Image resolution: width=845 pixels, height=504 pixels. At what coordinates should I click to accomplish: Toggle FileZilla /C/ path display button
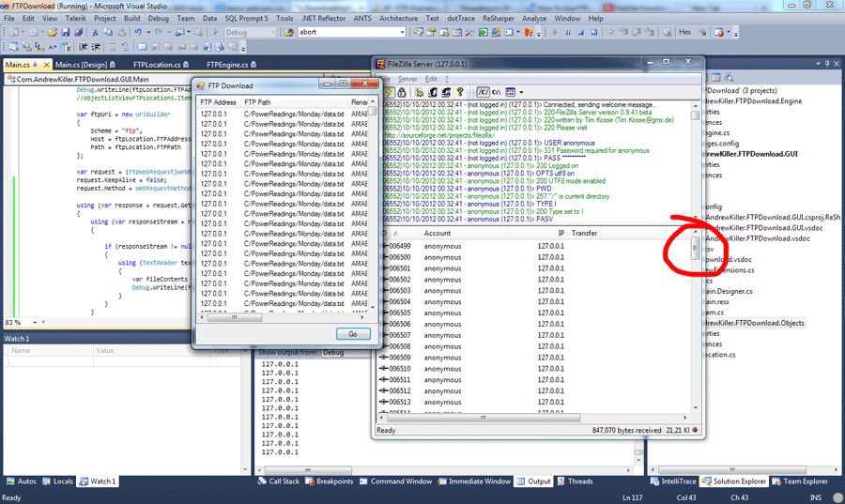click(483, 92)
